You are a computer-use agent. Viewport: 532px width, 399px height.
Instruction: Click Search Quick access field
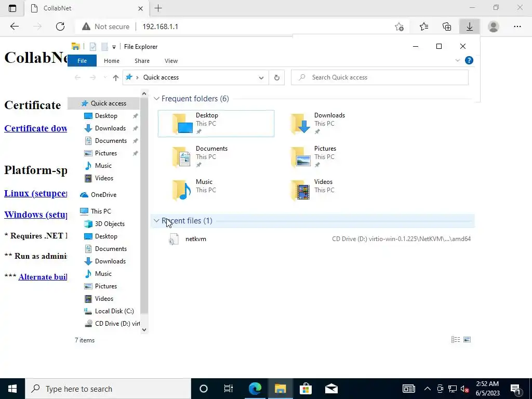[380, 77]
